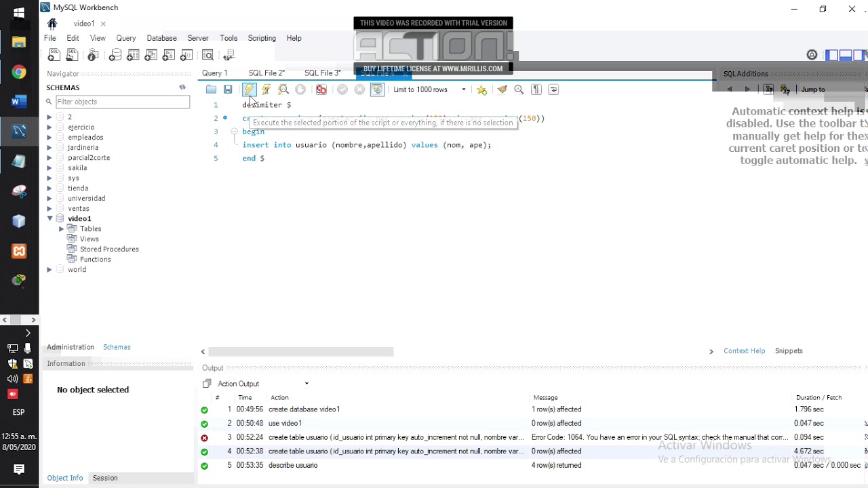Toggle display of invisible characters
This screenshot has height=488, width=868.
point(536,89)
